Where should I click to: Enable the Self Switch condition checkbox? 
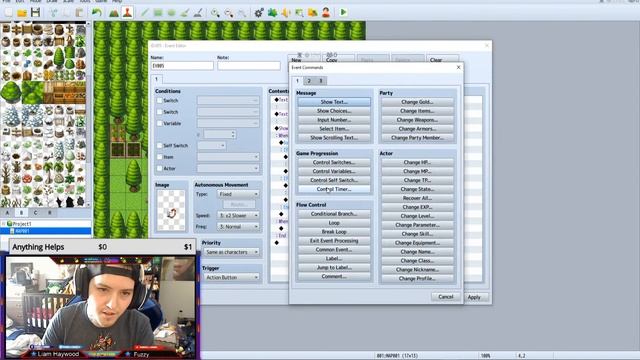[160, 145]
